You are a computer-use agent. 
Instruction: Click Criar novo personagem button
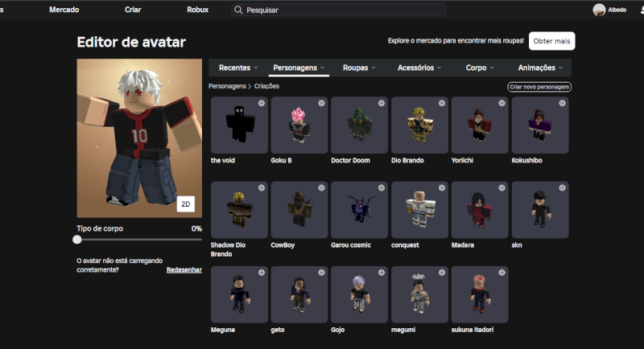click(x=539, y=86)
